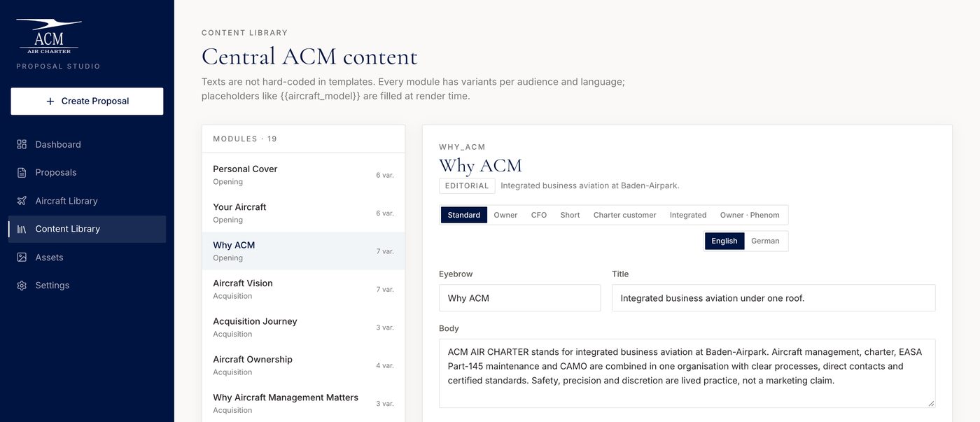Image resolution: width=980 pixels, height=422 pixels.
Task: Click the ACM Air Charter logo
Action: tap(49, 36)
